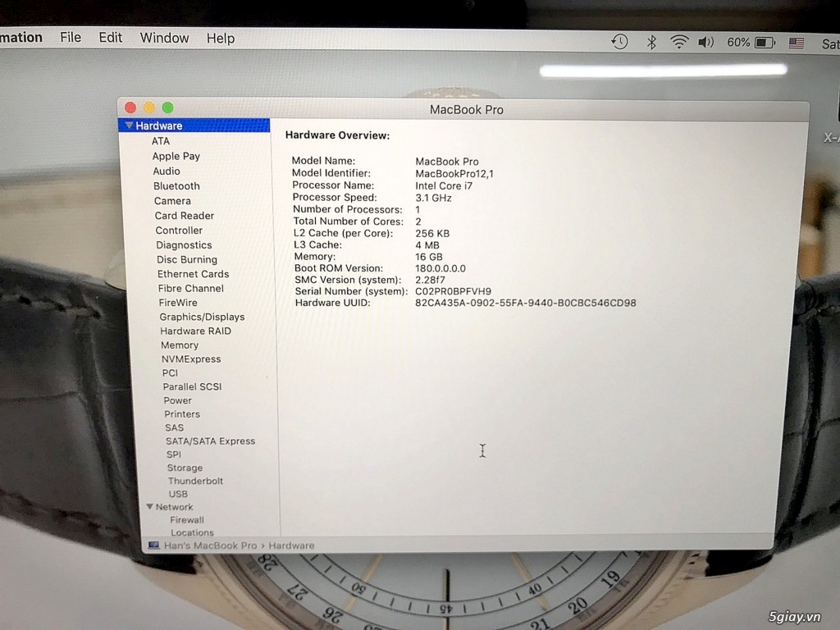Click the MacBookPro12,1 model identifier value
Viewport: 840px width, 630px height.
click(454, 174)
